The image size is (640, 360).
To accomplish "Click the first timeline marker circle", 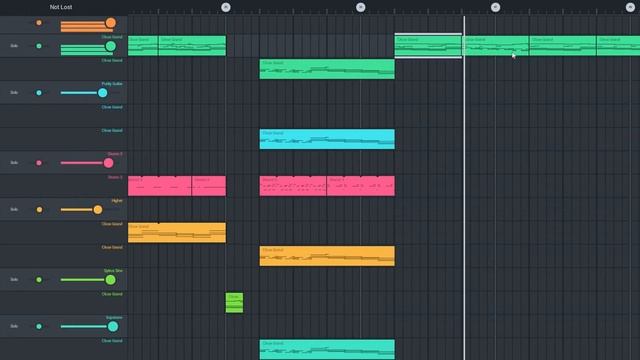I will click(226, 7).
